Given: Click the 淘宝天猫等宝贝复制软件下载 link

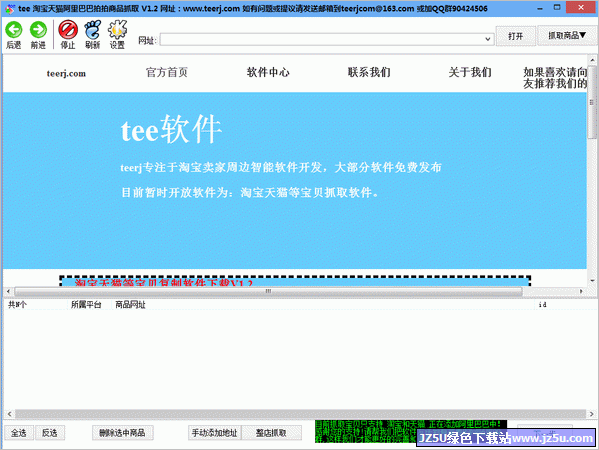Looking at the screenshot, I should click(164, 283).
